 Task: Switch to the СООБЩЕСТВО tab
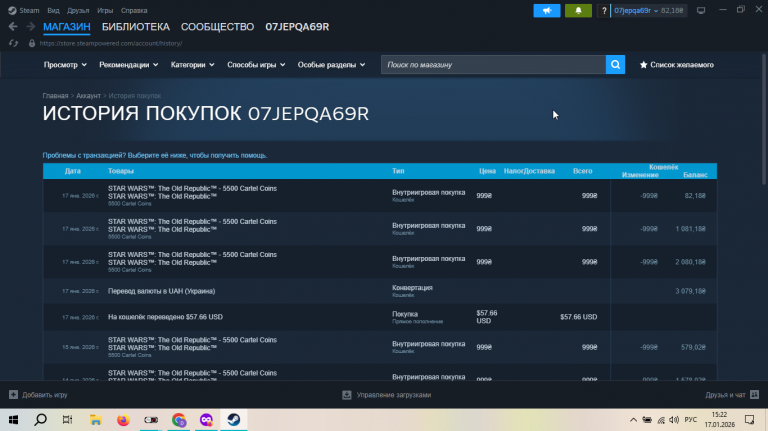pyautogui.click(x=217, y=27)
